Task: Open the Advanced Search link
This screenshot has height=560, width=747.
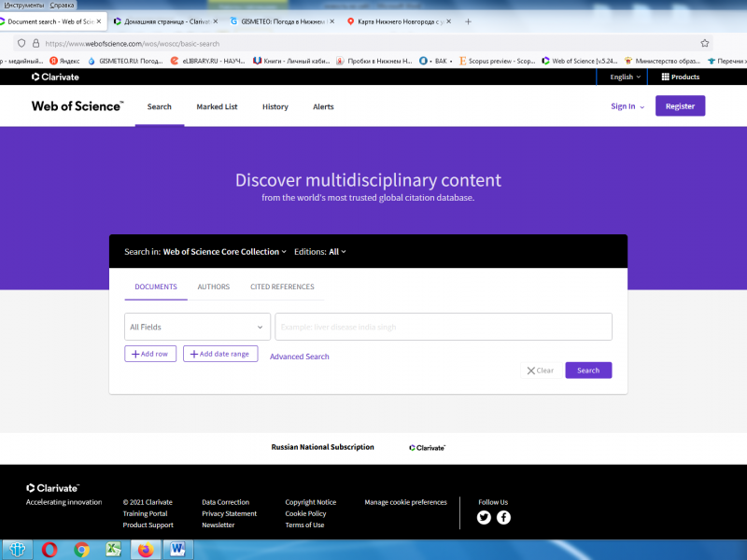Action: pos(299,357)
